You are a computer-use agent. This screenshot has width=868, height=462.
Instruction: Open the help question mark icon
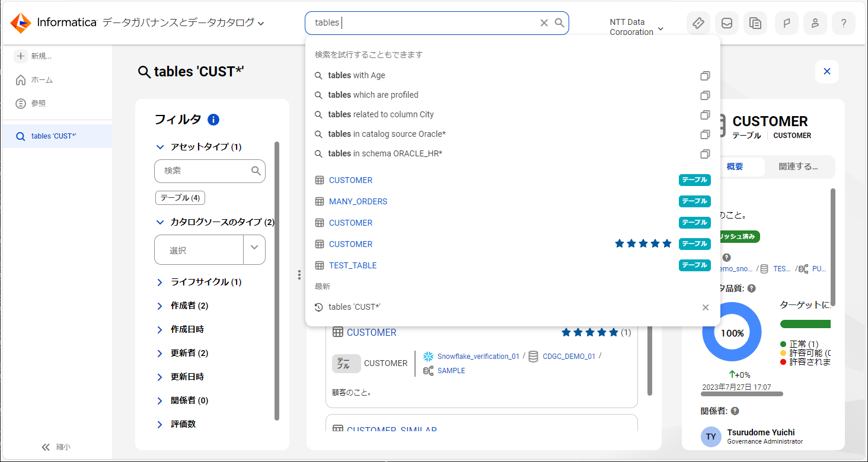pos(843,23)
